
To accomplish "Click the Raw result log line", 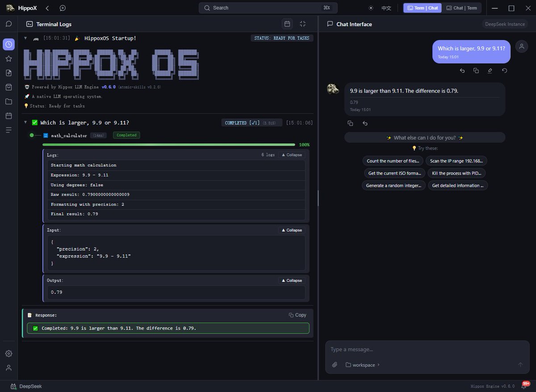I will click(x=176, y=195).
